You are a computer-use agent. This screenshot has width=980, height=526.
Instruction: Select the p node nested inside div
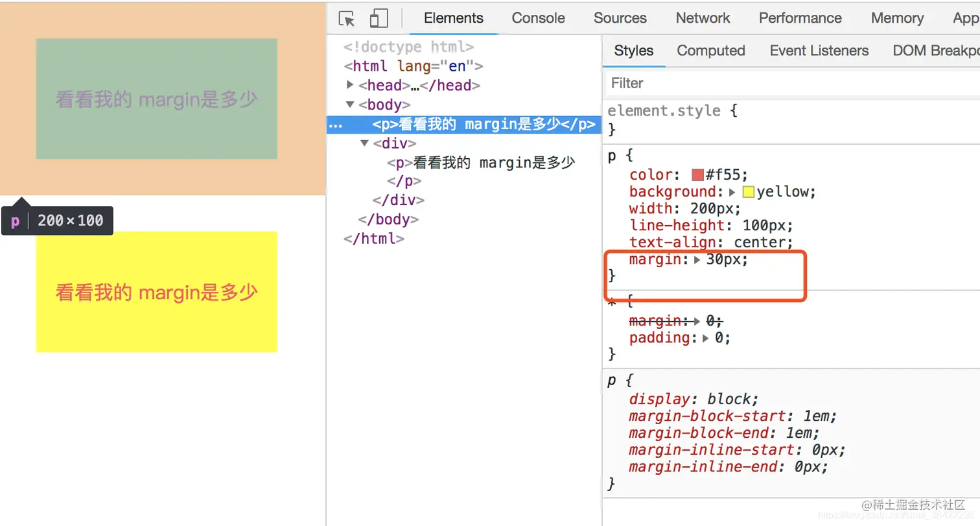481,163
